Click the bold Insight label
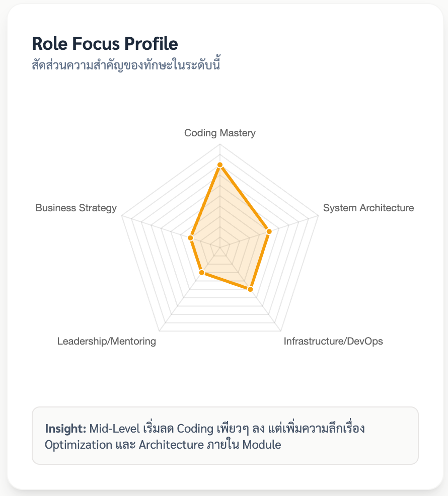Screen dimensions: 448x496 tap(65, 429)
